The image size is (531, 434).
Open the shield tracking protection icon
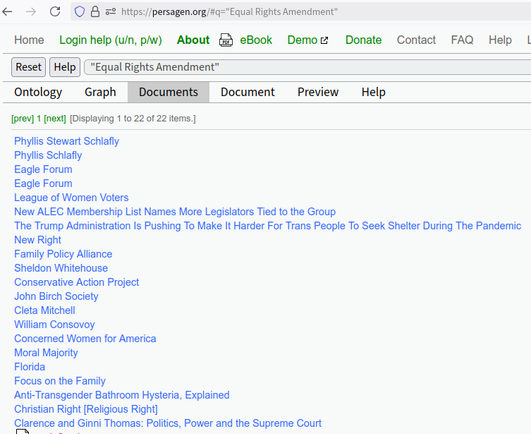pyautogui.click(x=80, y=12)
